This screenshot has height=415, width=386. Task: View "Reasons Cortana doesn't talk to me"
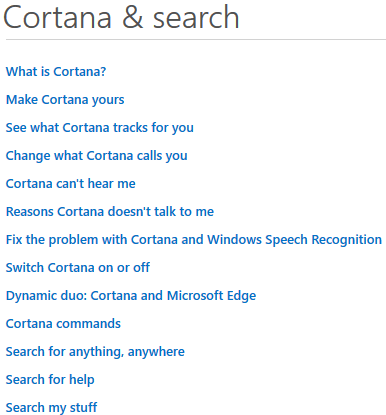(110, 212)
